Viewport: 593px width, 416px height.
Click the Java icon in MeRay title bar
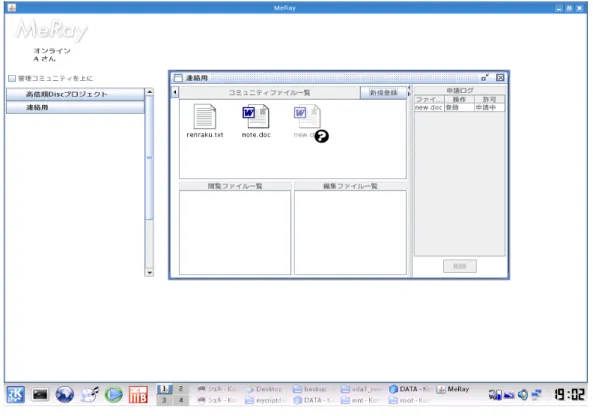12,8
